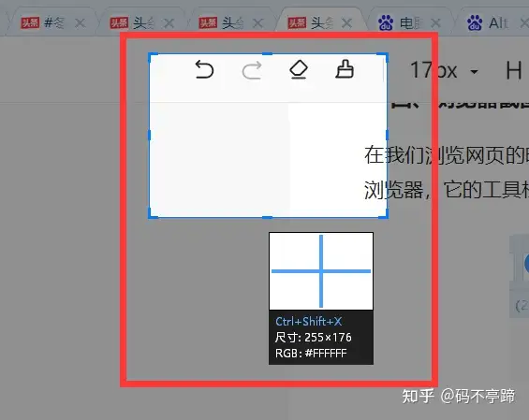529x420 pixels.
Task: Click the text line starting 在我们浏览网页的
Action: click(x=447, y=155)
